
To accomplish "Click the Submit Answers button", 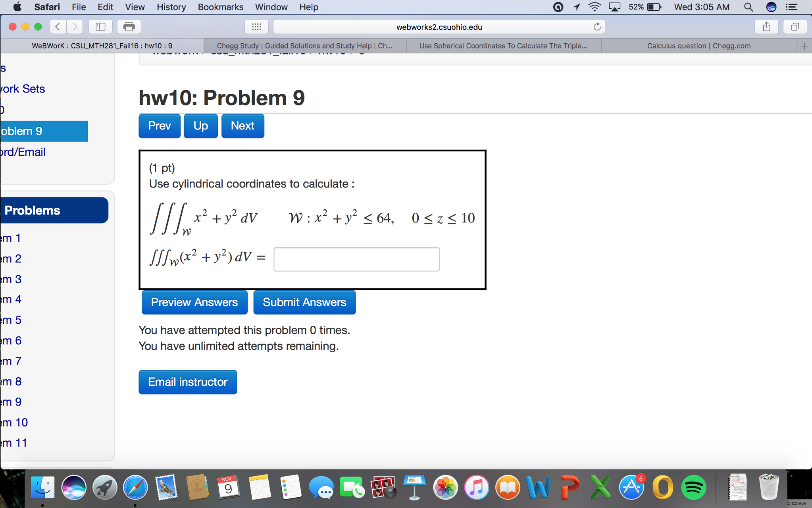I will (x=304, y=302).
